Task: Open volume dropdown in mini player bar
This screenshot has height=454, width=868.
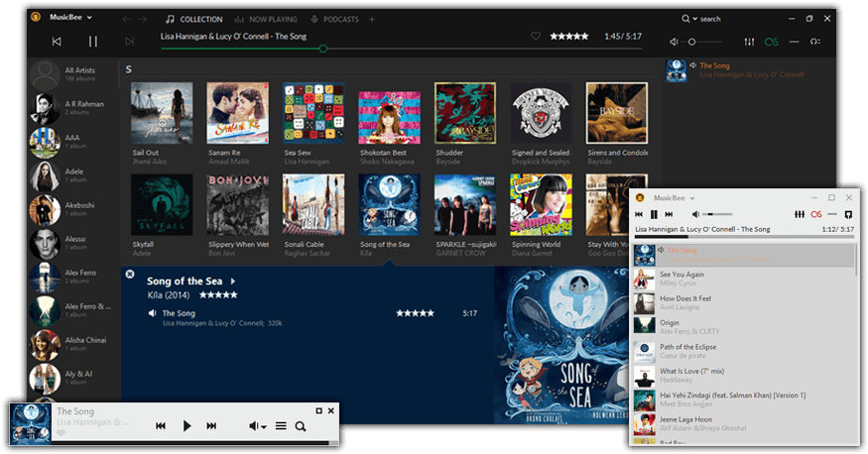Action: [x=258, y=426]
